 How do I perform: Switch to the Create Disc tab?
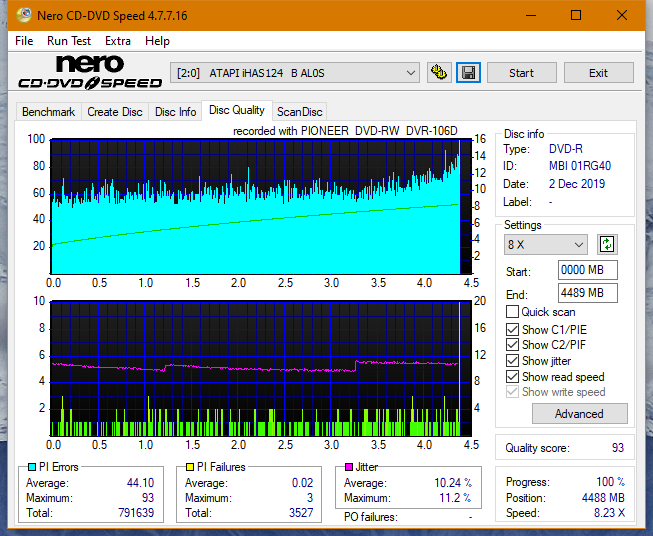(115, 112)
